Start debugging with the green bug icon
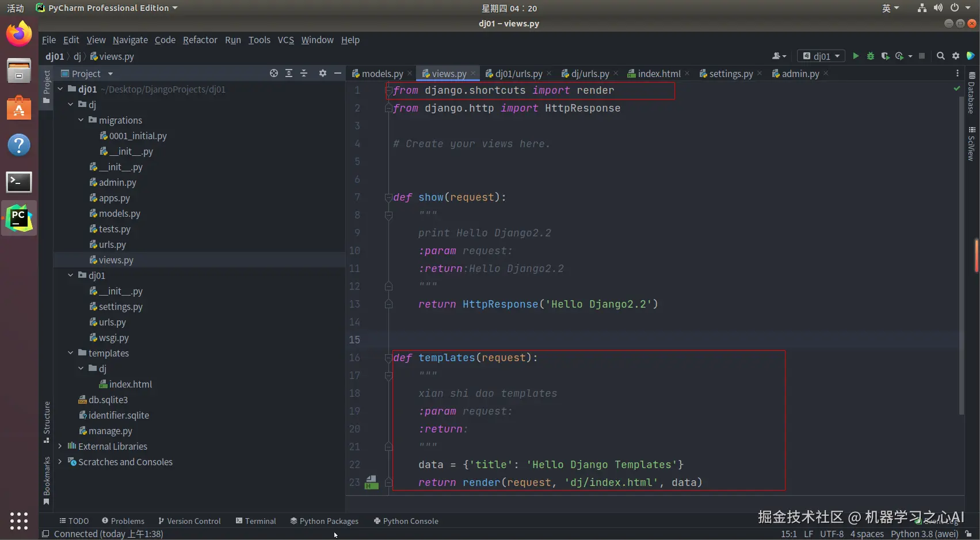The width and height of the screenshot is (980, 540). click(871, 56)
